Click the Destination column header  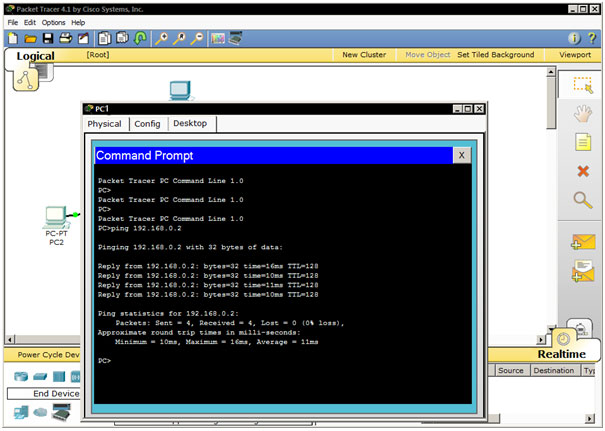(554, 370)
